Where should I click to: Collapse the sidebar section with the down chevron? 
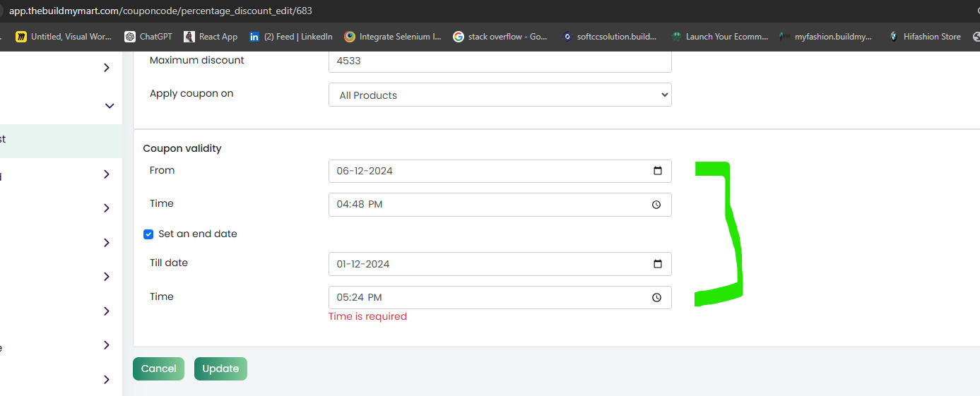109,106
